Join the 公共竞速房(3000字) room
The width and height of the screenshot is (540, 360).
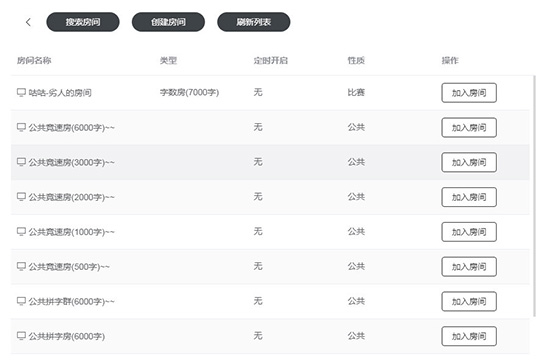pos(469,162)
